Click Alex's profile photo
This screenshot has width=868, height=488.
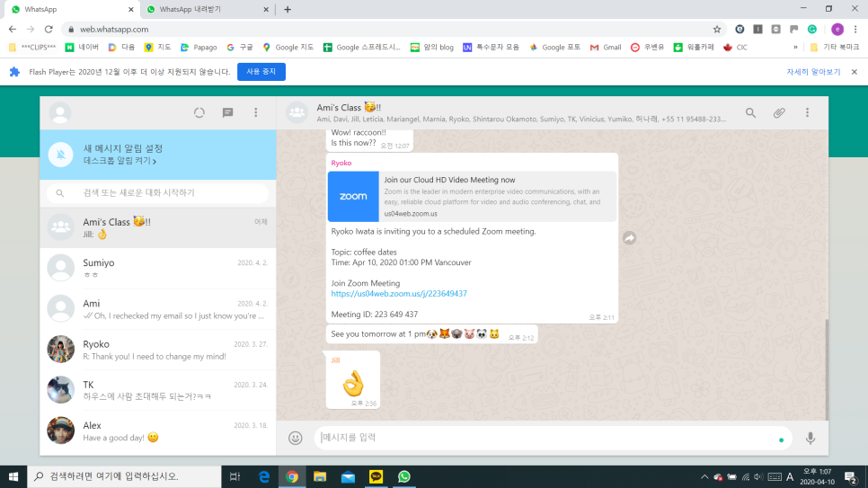coord(61,431)
